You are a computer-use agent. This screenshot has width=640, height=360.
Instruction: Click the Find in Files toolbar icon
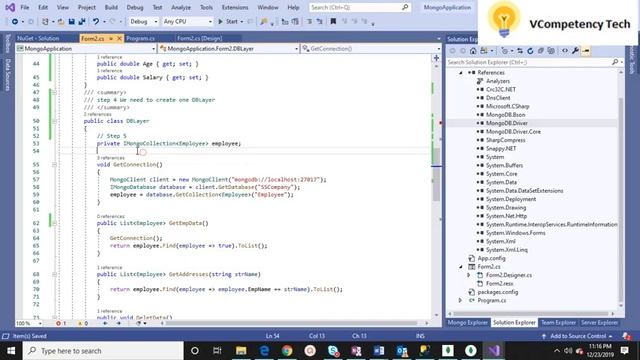click(264, 22)
